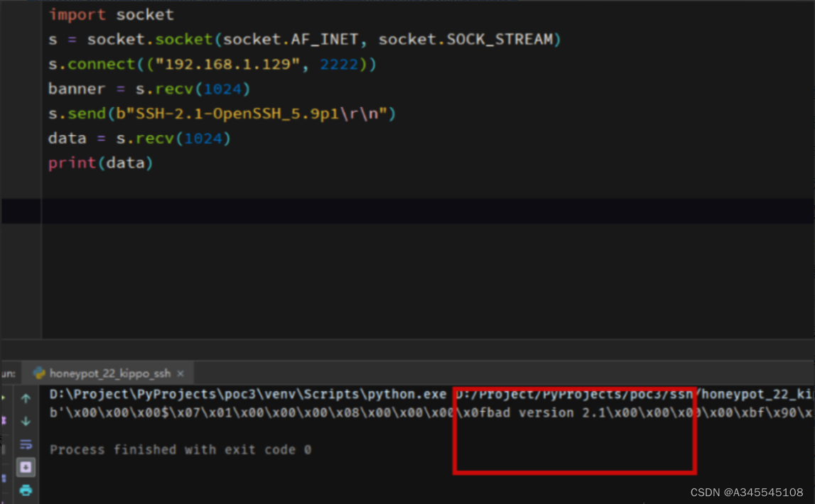Click the Python icon on run tab

(39, 373)
